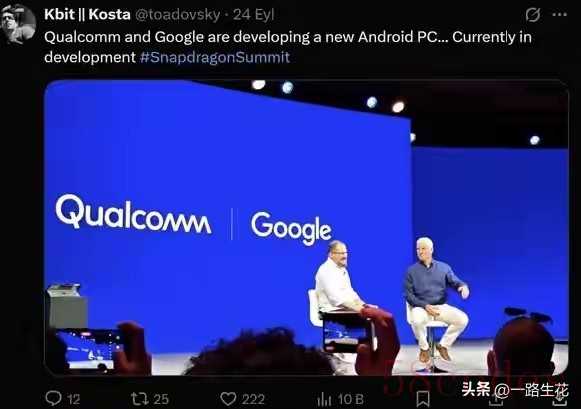This screenshot has width=581, height=409.
Task: Click the download icon at bottom right
Action: pos(560,399)
